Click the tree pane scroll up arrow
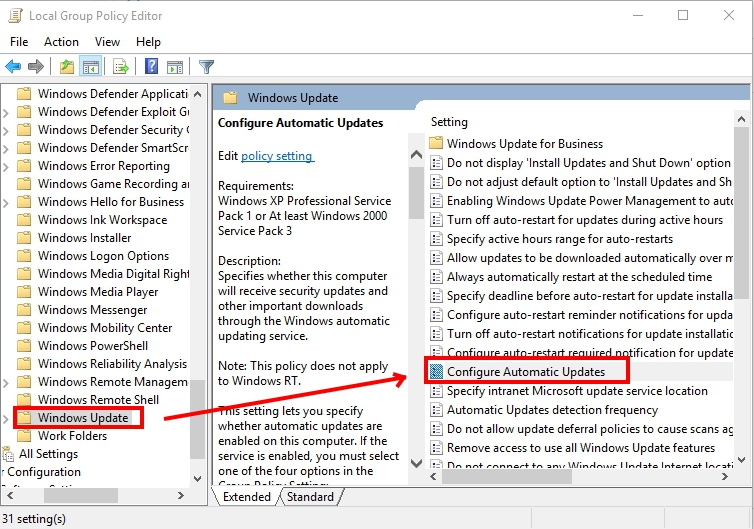The image size is (754, 529). pyautogui.click(x=197, y=94)
